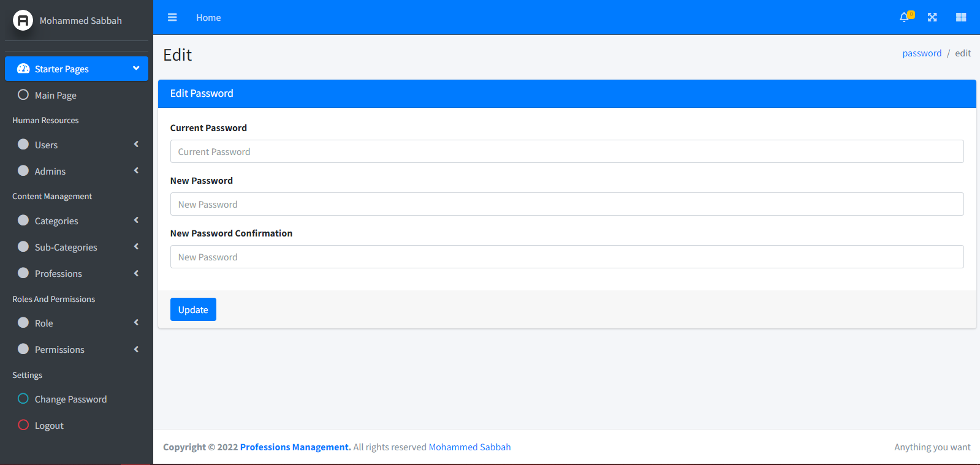This screenshot has width=980, height=465.
Task: Open the Professions Management footer link
Action: pos(295,447)
